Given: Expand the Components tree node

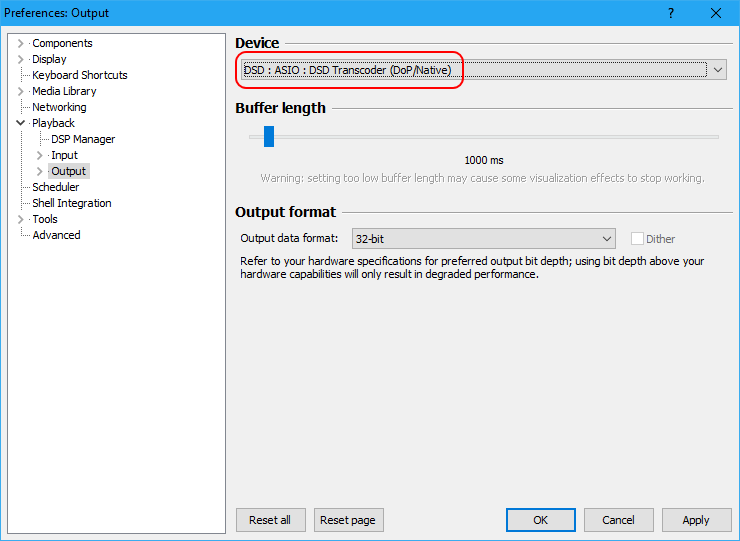Looking at the screenshot, I should (20, 43).
